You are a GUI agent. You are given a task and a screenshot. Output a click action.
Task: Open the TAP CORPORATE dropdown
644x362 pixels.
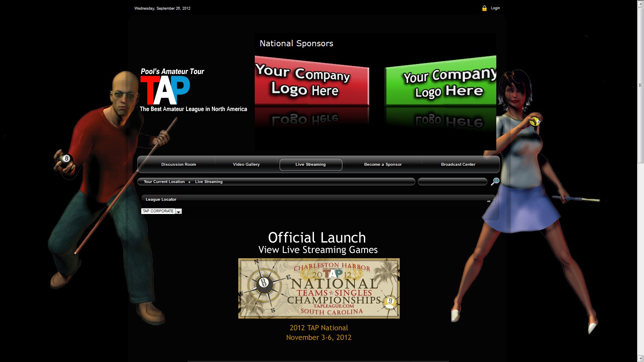161,211
